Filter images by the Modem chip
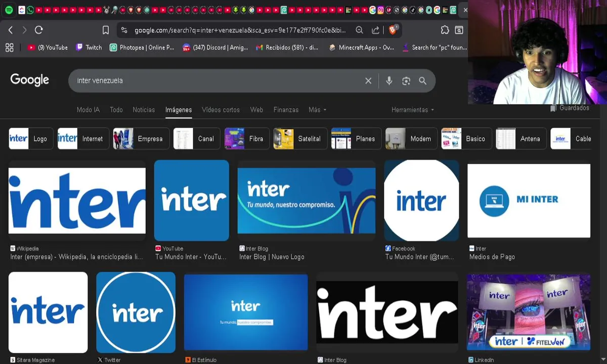The height and width of the screenshot is (364, 607). pyautogui.click(x=411, y=139)
